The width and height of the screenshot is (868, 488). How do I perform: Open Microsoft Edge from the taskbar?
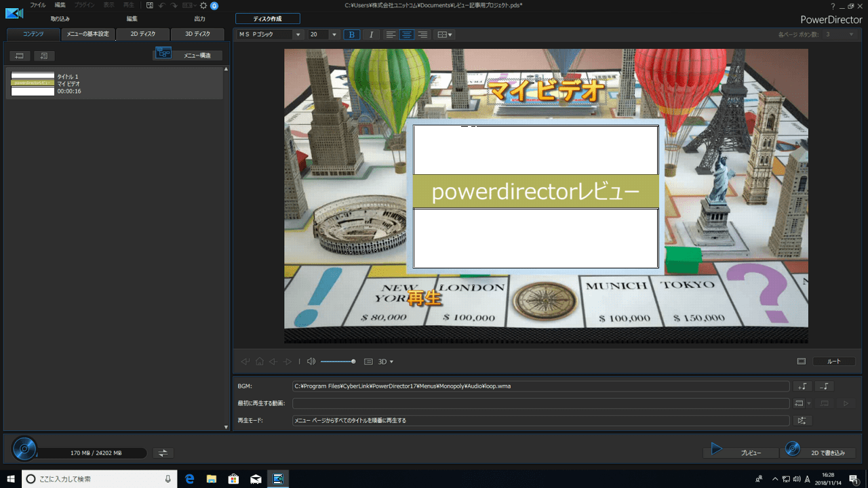tap(191, 479)
